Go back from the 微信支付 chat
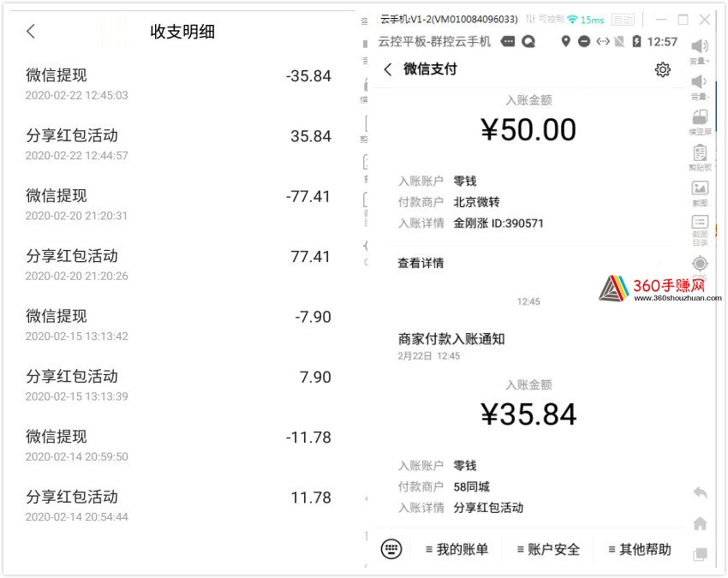 388,69
